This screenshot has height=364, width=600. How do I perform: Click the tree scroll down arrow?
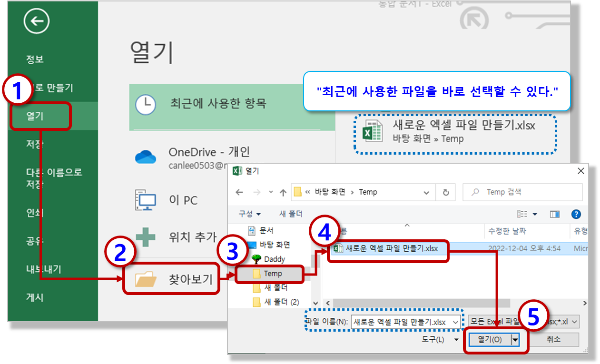pos(316,303)
